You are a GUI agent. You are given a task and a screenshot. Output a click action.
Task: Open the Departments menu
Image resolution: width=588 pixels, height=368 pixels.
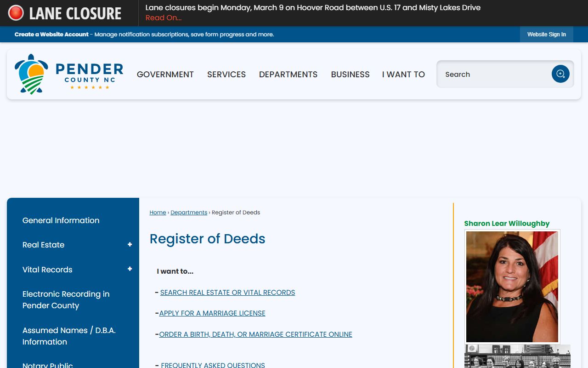pos(288,75)
